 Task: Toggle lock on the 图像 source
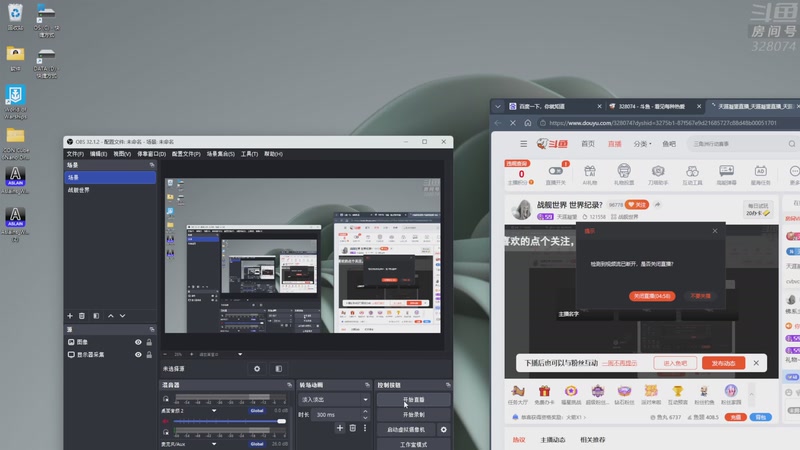(x=149, y=342)
